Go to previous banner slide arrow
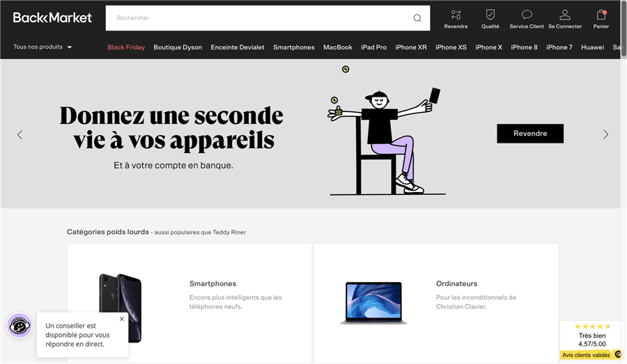Image resolution: width=627 pixels, height=364 pixels. click(x=20, y=134)
